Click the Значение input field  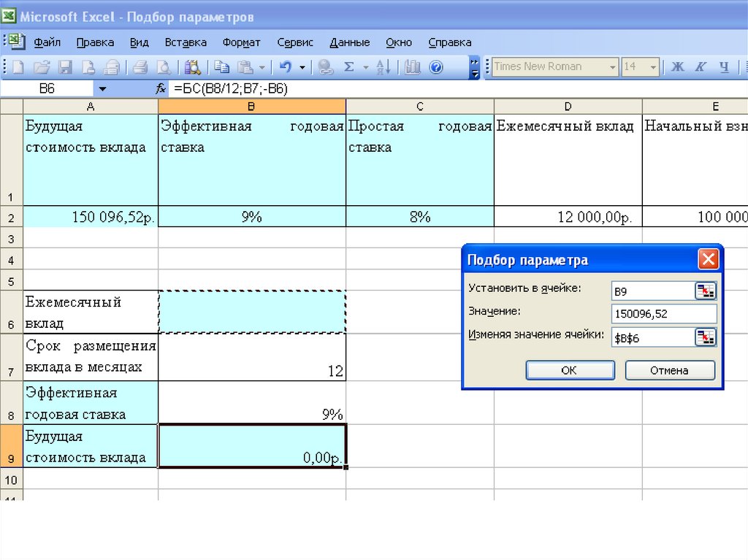(664, 314)
